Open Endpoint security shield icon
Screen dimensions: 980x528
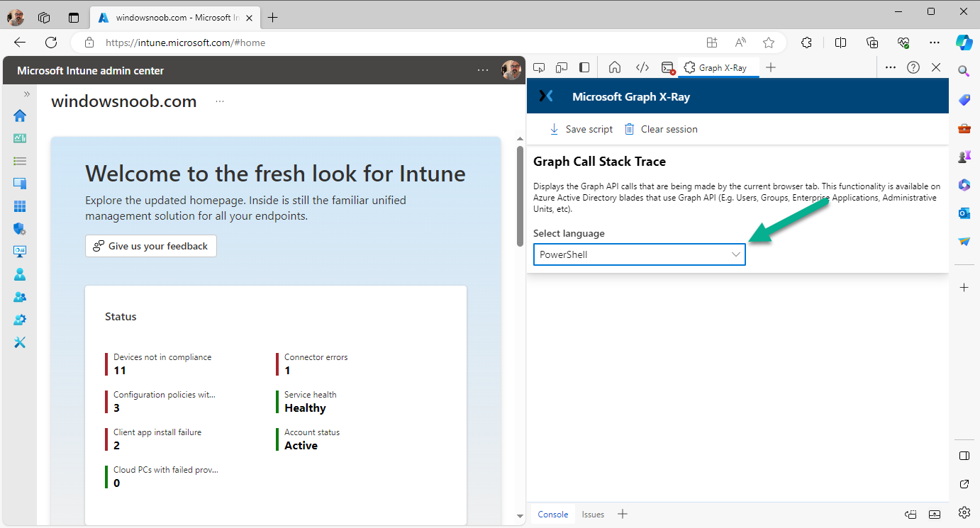pos(20,229)
